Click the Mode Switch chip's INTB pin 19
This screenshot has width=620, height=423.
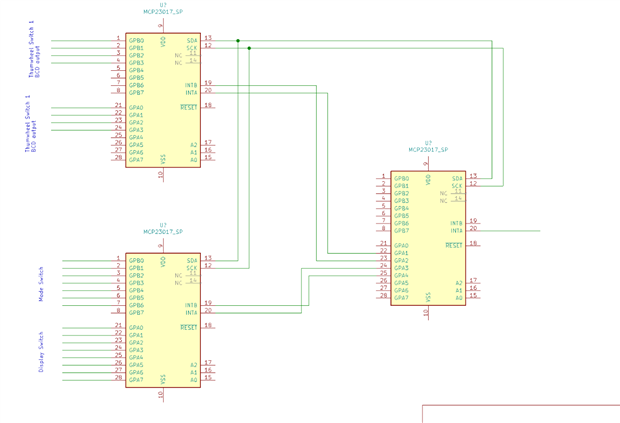(208, 305)
